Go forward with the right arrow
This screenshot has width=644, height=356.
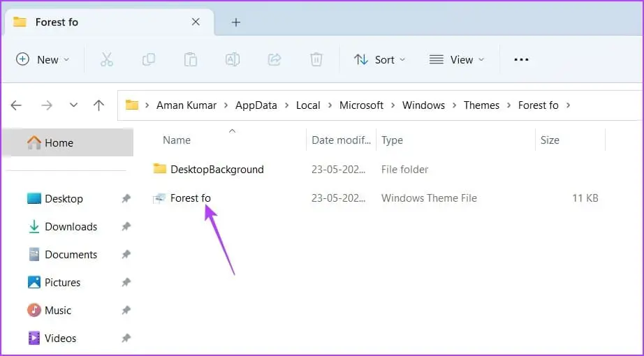[x=46, y=105]
